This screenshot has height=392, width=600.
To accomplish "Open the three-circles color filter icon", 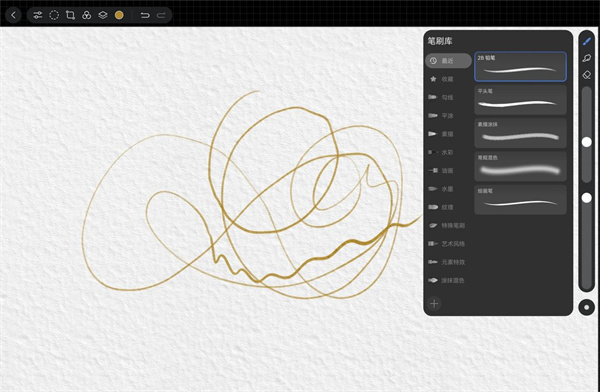I will pyautogui.click(x=86, y=15).
